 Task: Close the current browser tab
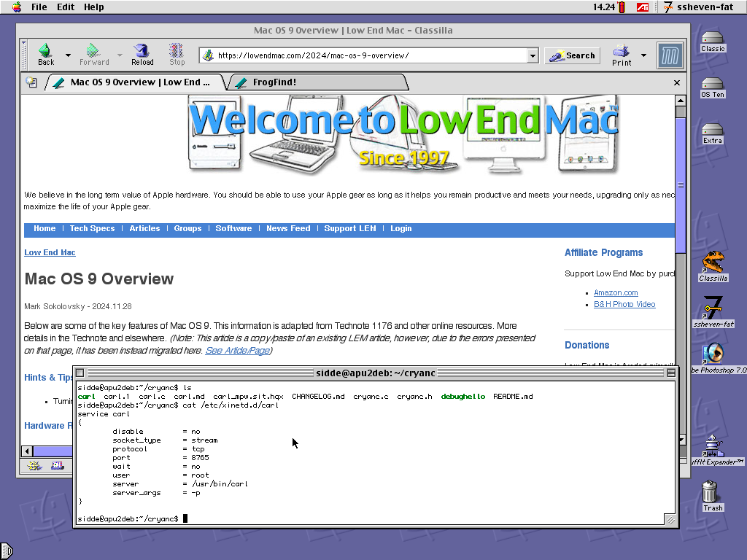click(677, 83)
